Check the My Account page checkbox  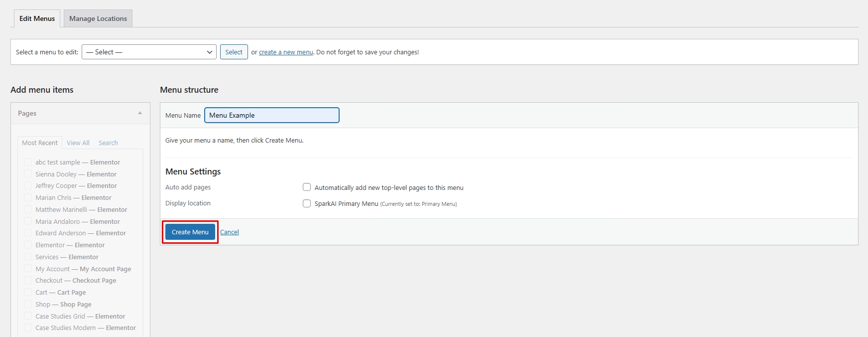coord(28,269)
